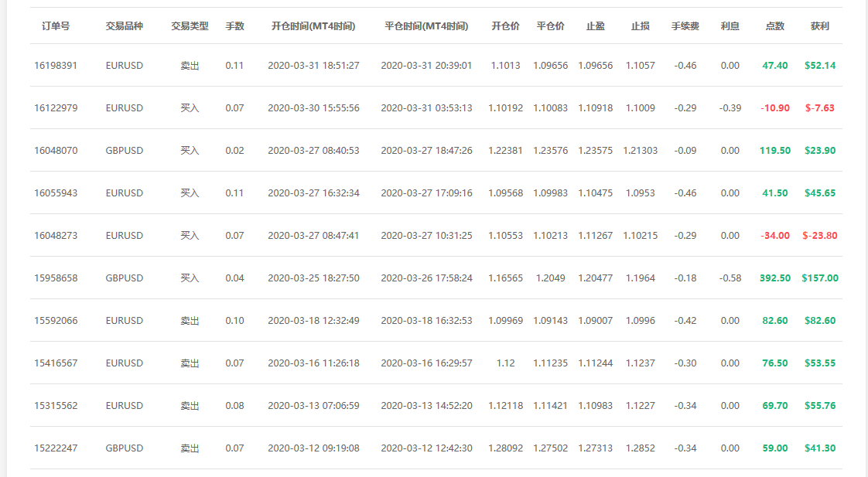Select order number 16048273
Screen dimensions: 868x477
56,236
